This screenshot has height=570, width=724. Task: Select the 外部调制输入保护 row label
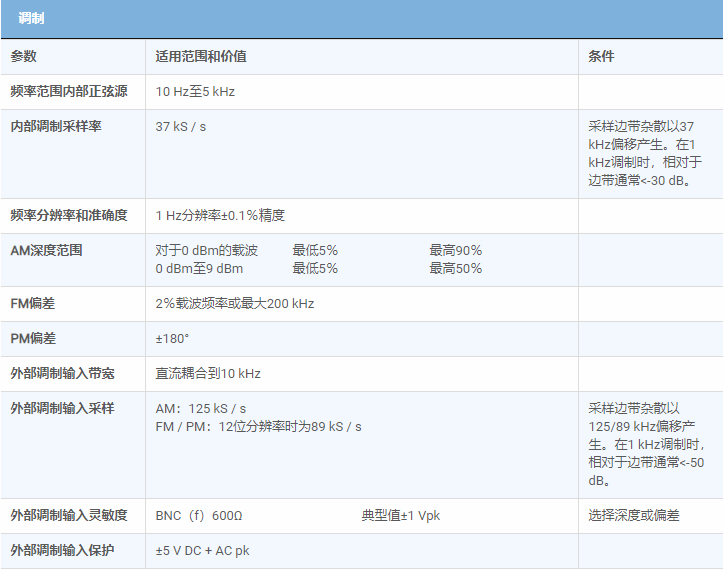pos(62,551)
